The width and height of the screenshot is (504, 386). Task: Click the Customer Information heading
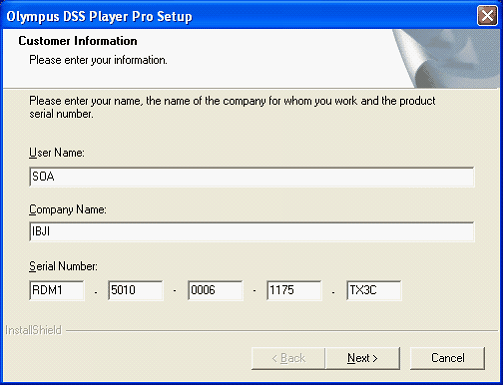(x=78, y=41)
